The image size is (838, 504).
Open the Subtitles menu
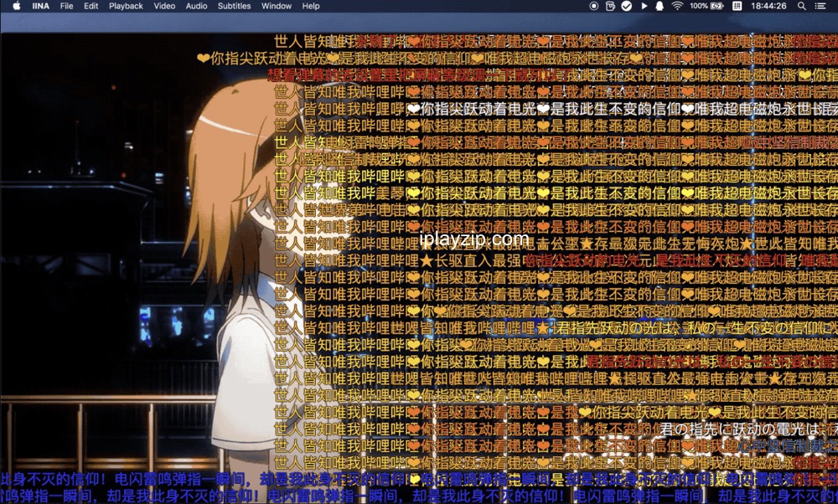pyautogui.click(x=234, y=6)
